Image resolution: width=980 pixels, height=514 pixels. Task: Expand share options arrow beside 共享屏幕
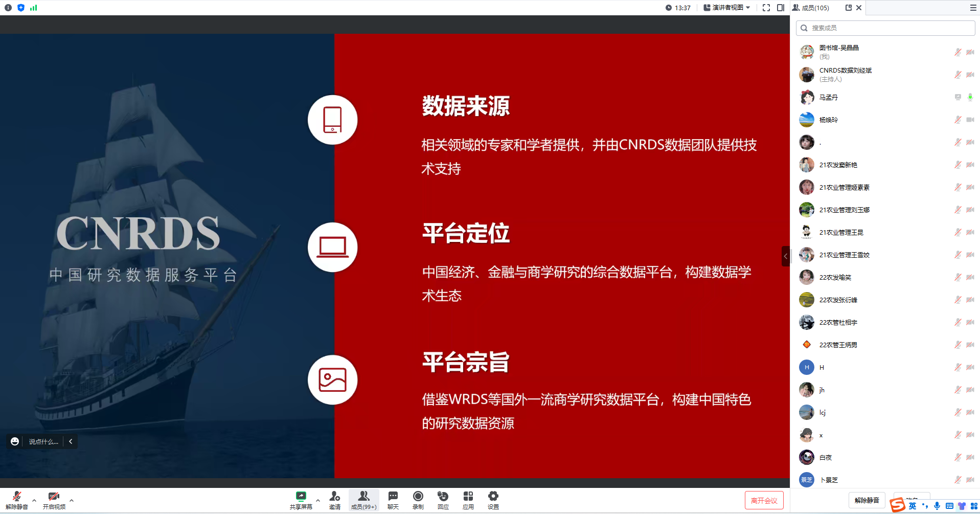point(318,501)
